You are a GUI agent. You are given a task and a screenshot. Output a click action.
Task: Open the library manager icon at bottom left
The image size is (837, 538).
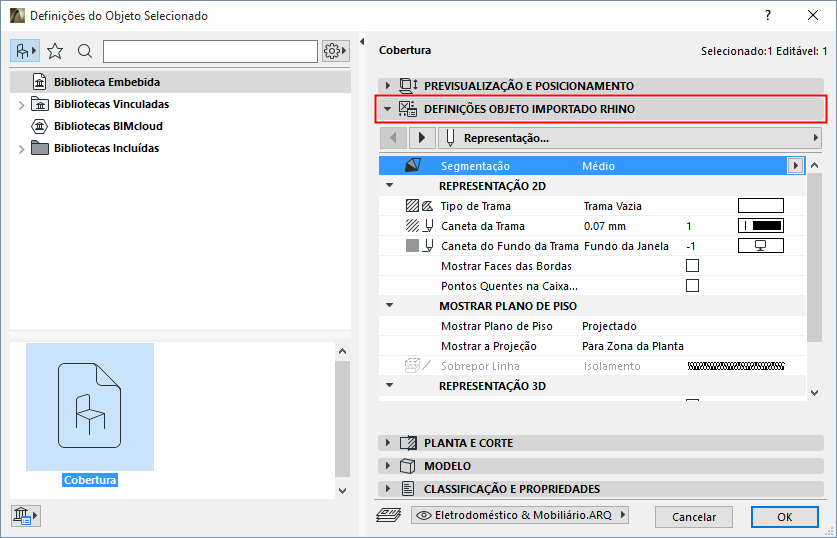25,516
